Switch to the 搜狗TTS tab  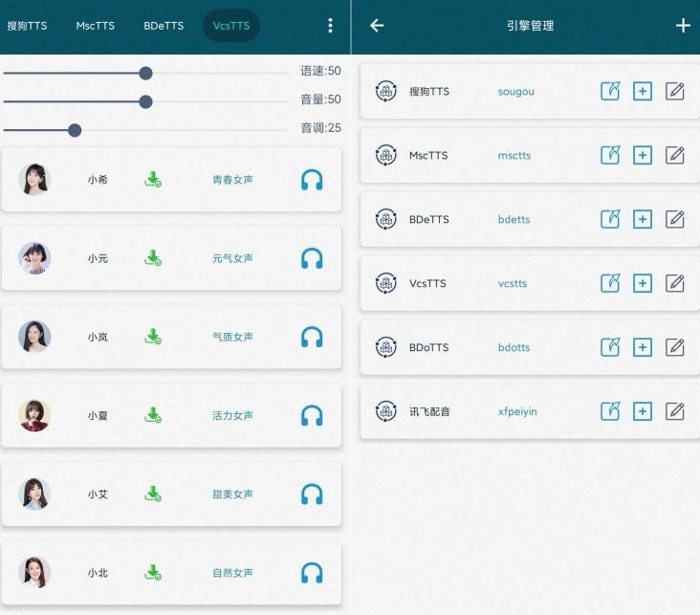(x=27, y=26)
